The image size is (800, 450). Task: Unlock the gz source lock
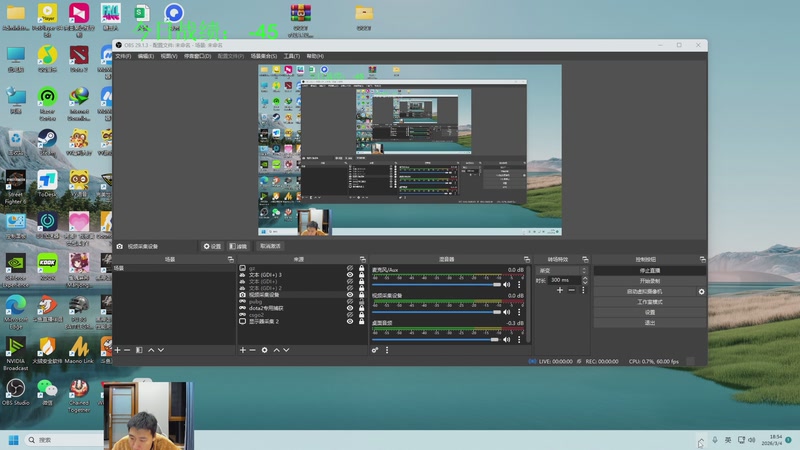[x=362, y=268]
